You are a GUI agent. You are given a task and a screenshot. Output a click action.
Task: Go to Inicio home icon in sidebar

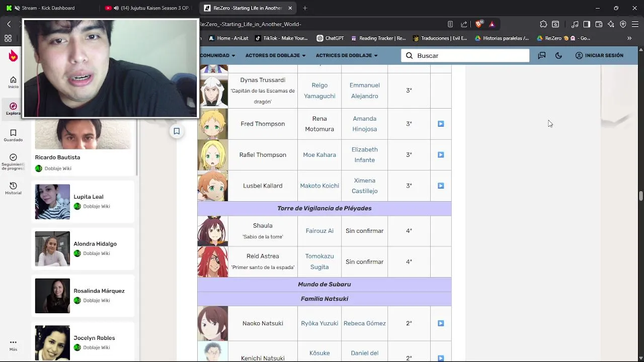(13, 82)
